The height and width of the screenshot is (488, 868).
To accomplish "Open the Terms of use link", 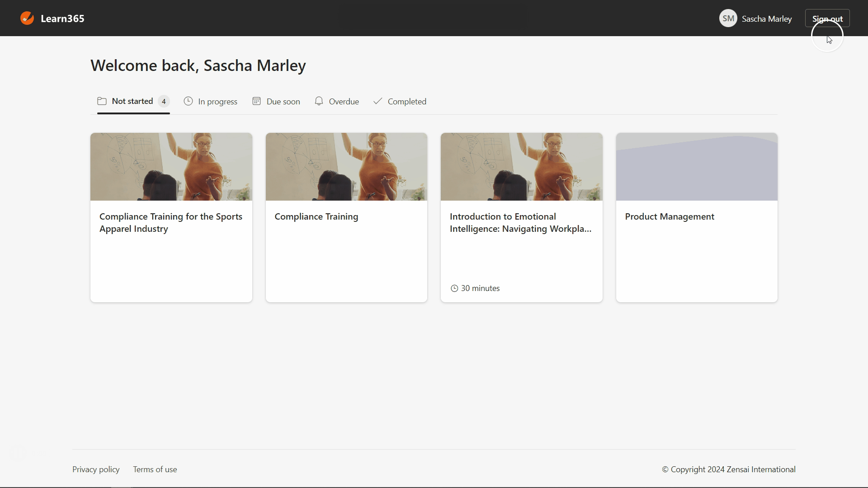I will tap(155, 469).
